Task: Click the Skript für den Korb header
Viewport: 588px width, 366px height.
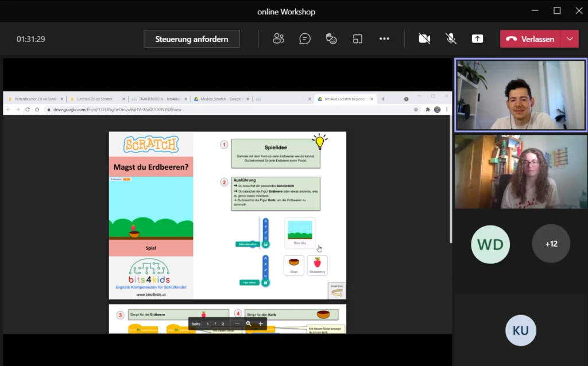Action: point(291,315)
